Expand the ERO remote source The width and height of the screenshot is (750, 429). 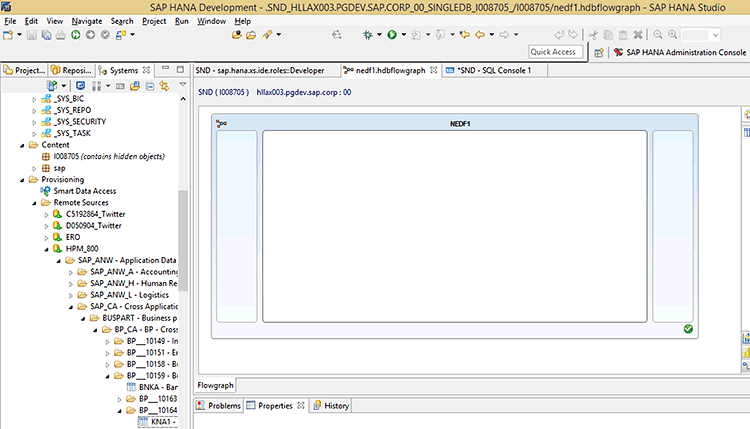click(x=46, y=238)
